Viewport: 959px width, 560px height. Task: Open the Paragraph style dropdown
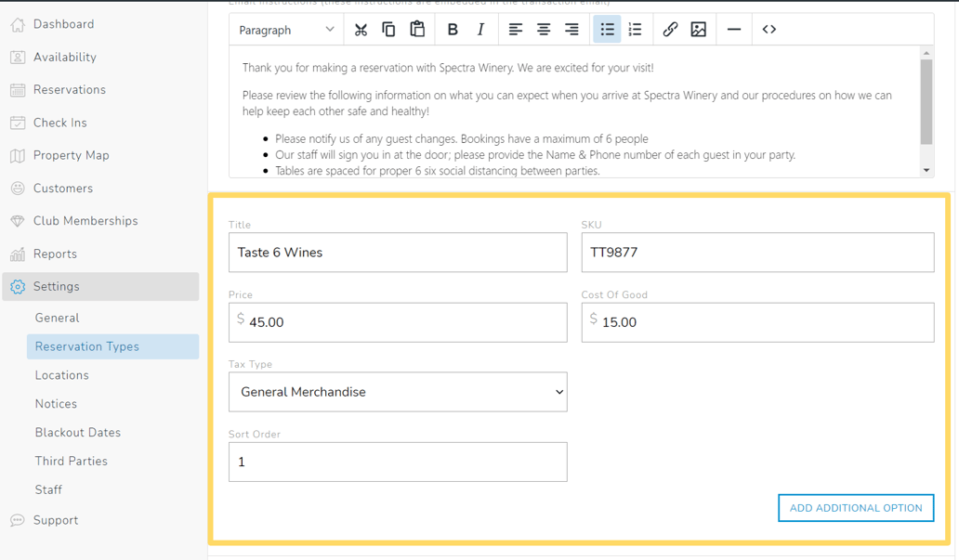[x=285, y=29]
